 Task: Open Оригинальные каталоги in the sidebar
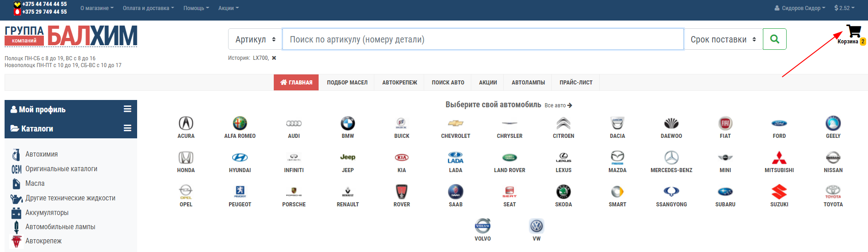pos(61,169)
